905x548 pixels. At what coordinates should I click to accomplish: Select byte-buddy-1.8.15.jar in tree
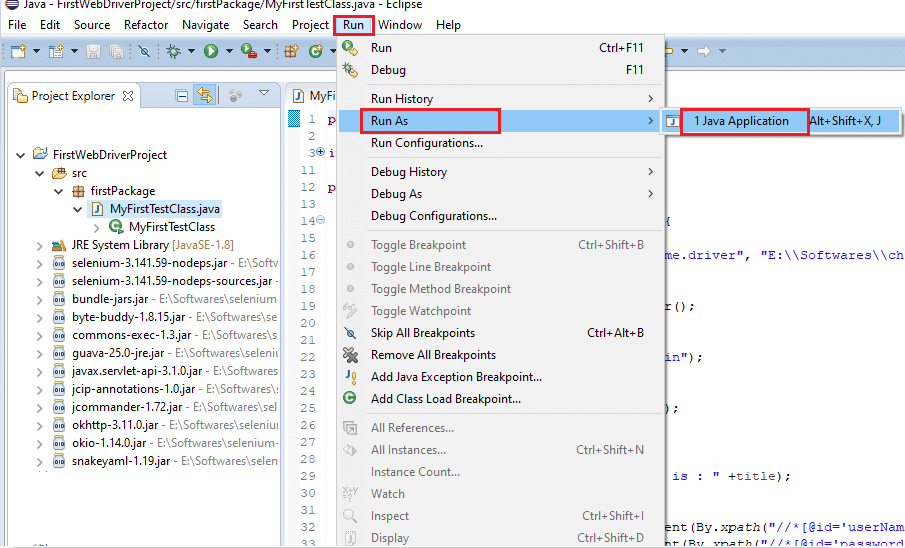pos(128,317)
